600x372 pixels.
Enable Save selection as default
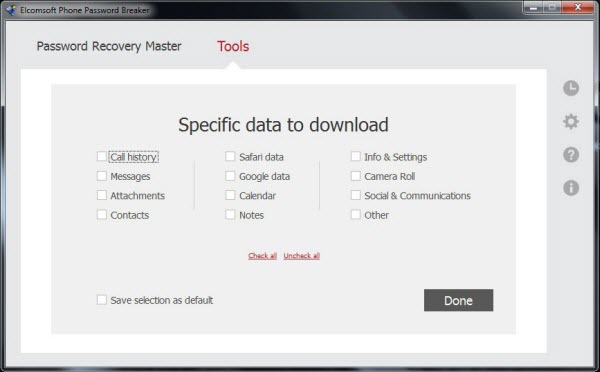101,300
